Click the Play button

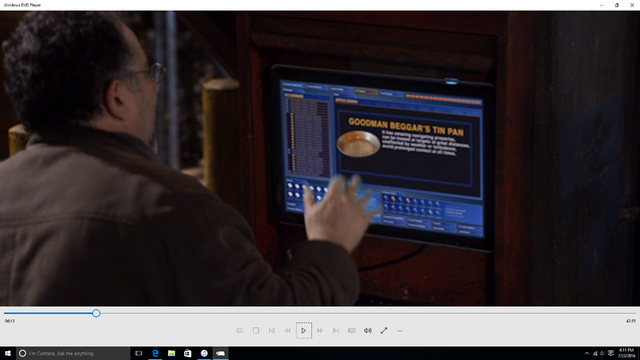click(x=304, y=331)
